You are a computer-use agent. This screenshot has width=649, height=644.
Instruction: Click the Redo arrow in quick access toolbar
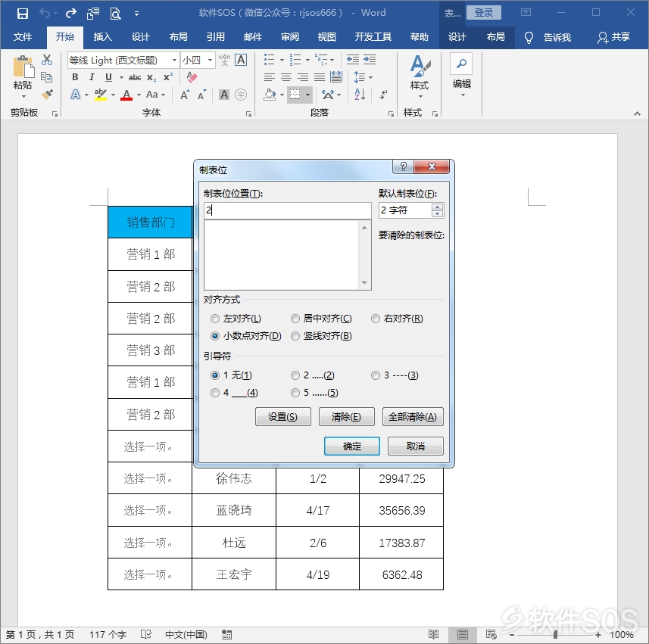pyautogui.click(x=71, y=13)
